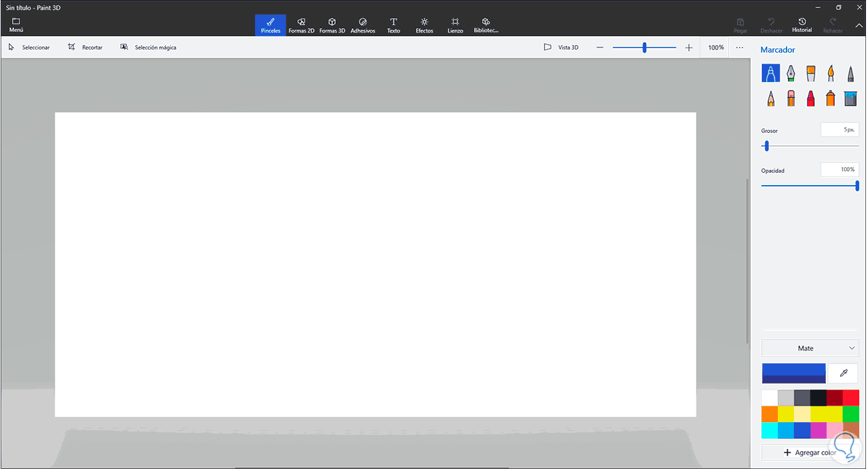Switch to the Formas 3D tab
Screen dimensions: 868x469
point(332,25)
